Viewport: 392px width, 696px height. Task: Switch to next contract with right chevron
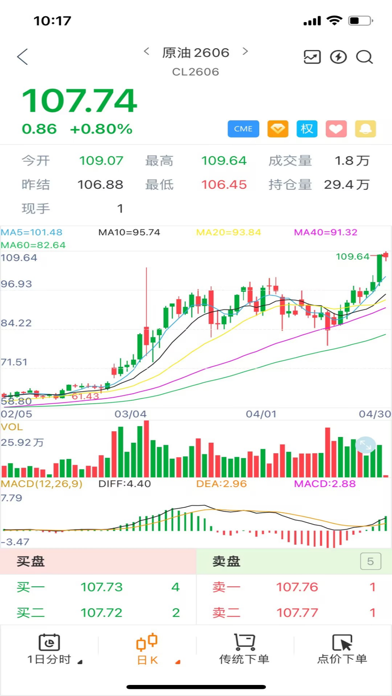tap(245, 51)
